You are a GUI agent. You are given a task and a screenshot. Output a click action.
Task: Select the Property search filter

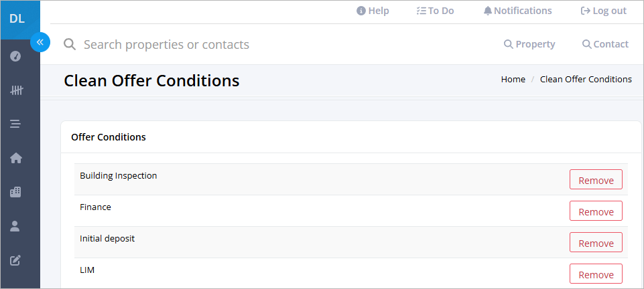coord(529,44)
